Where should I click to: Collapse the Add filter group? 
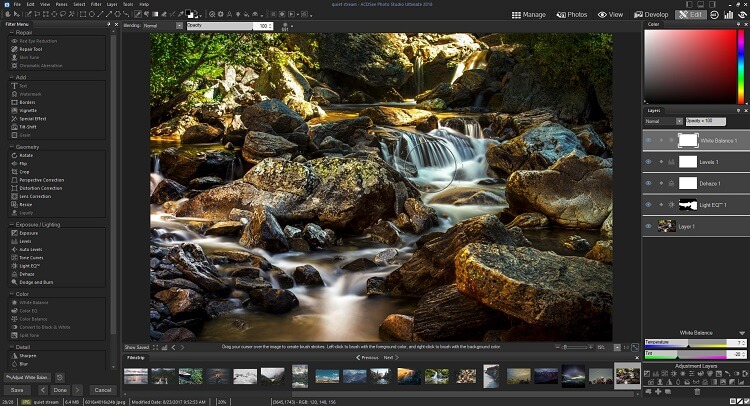(x=11, y=77)
